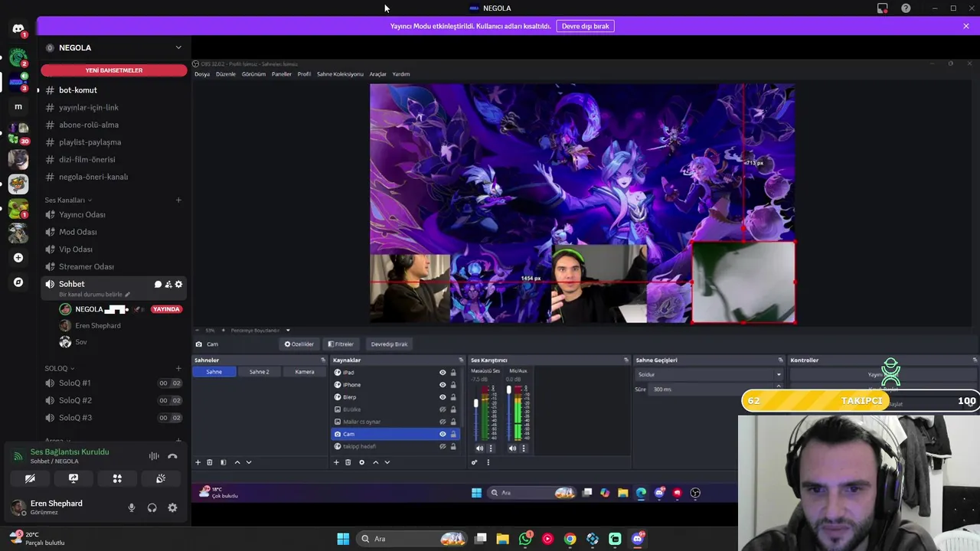This screenshot has height=551, width=980.
Task: Open the Discord inbox icon in title bar
Action: click(x=883, y=8)
